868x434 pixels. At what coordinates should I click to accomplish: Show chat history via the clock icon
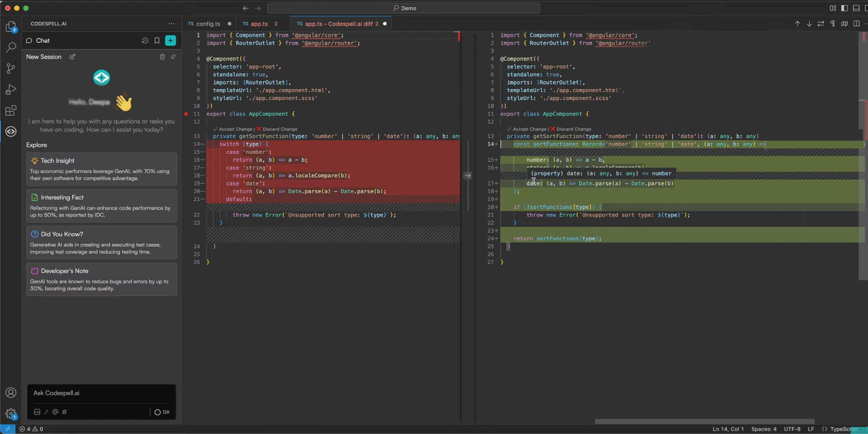[145, 40]
